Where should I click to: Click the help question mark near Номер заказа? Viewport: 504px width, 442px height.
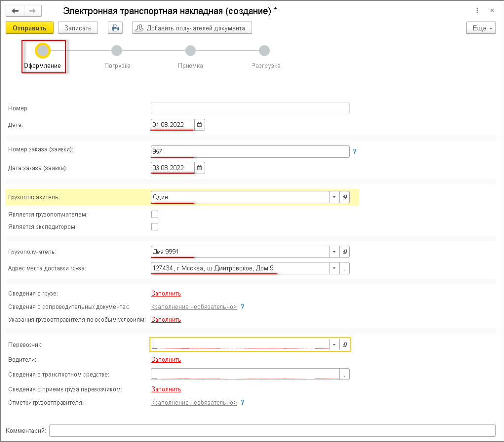[x=354, y=152]
